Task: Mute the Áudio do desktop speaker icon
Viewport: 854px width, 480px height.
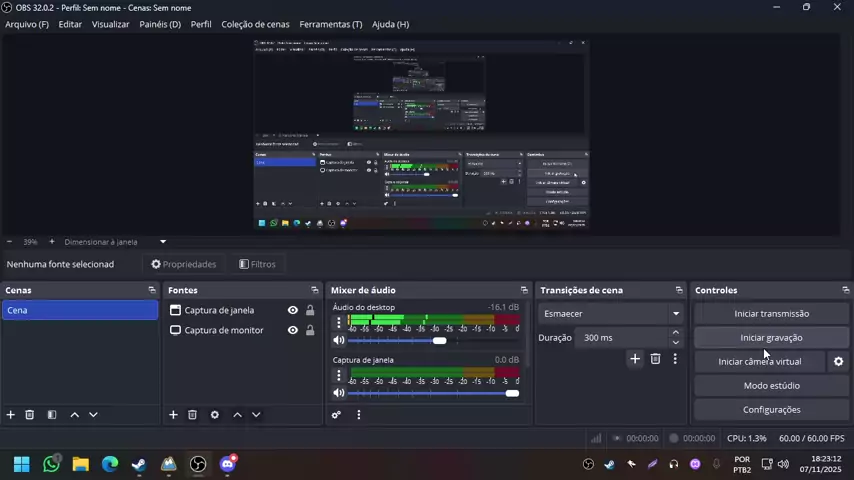Action: (339, 341)
